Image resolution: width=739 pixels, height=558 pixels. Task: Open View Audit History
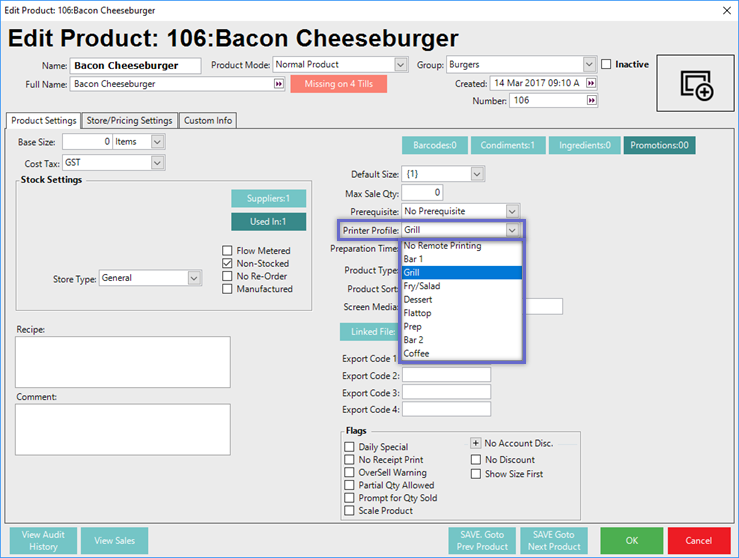[x=44, y=540]
